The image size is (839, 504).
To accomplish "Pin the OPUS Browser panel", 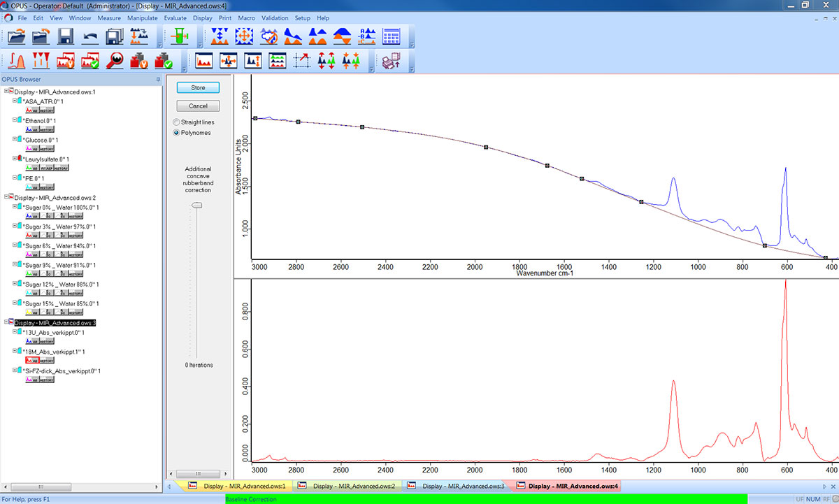I will pyautogui.click(x=158, y=80).
